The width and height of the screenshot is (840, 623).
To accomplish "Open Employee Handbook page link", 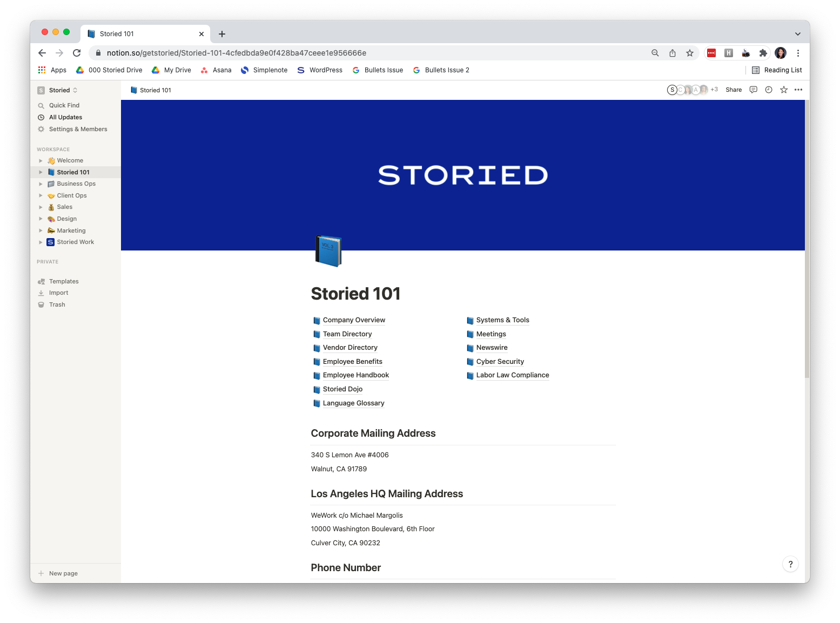I will tap(356, 375).
